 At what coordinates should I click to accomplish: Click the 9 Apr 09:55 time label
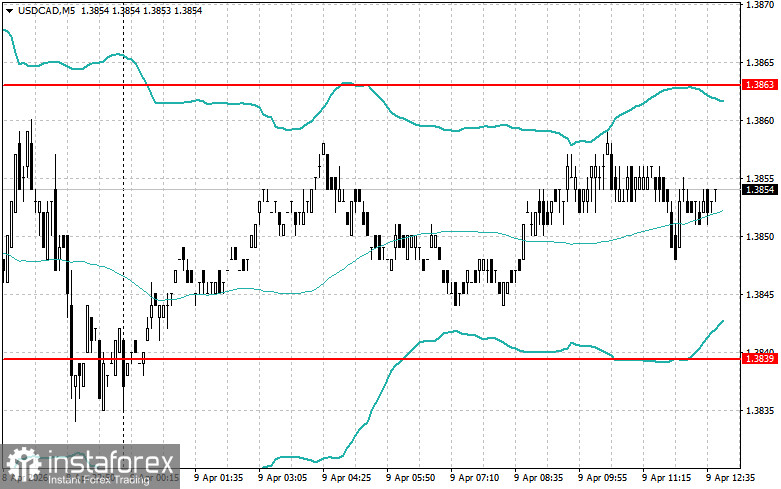603,478
